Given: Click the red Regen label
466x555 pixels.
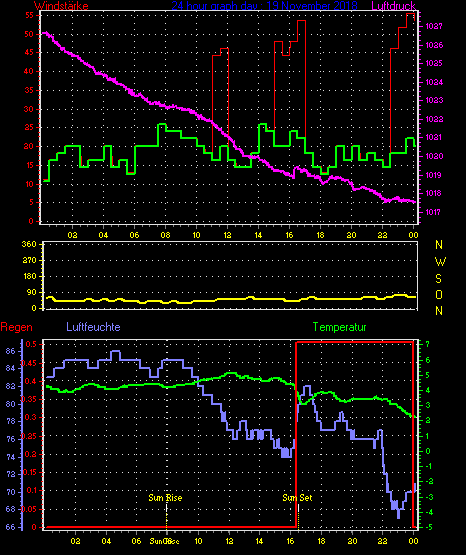Looking at the screenshot, I should click(x=16, y=327).
